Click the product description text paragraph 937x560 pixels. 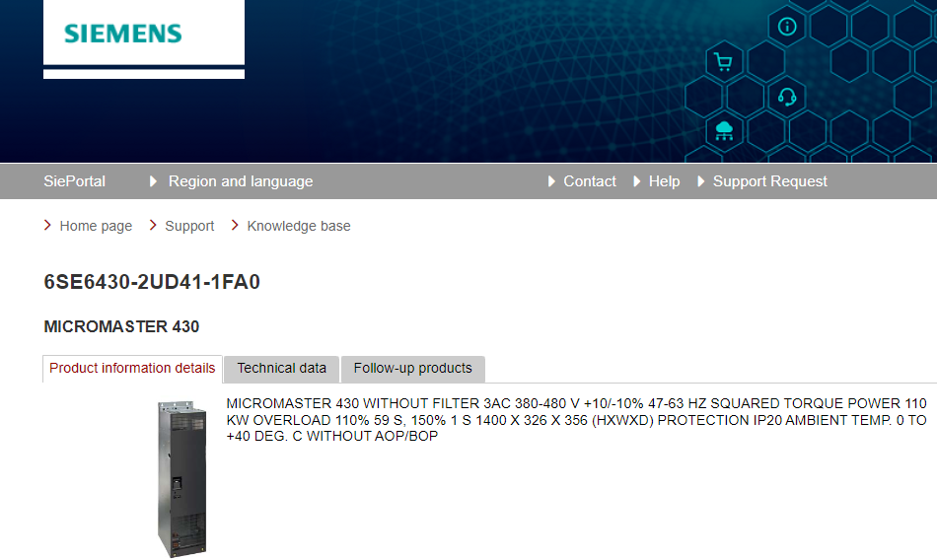[x=576, y=419]
